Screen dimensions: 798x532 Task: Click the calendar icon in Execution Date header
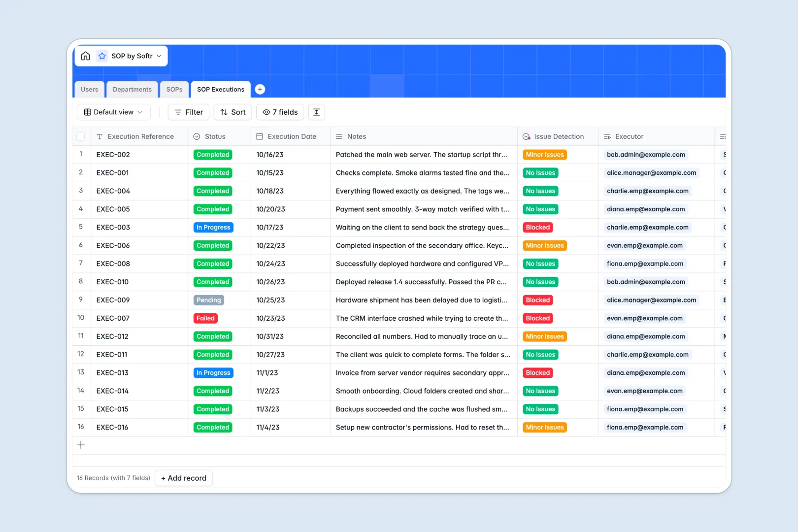260,136
